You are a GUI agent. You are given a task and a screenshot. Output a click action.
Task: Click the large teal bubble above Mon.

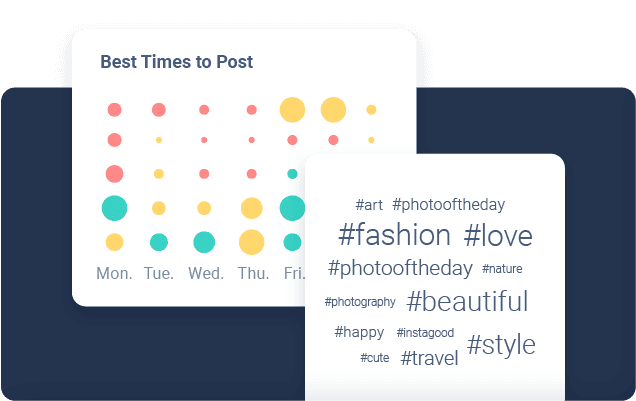(x=114, y=208)
